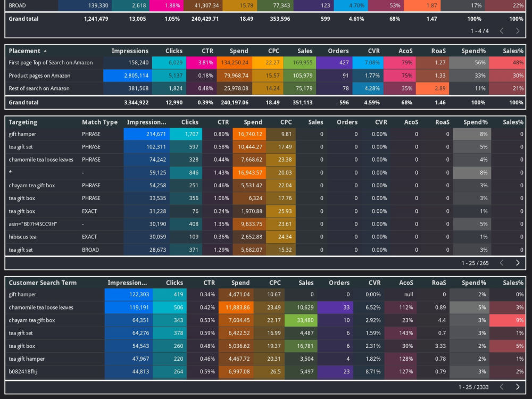This screenshot has width=532, height=399.
Task: Select BROAD match type row
Action: pyautogui.click(x=265, y=5)
